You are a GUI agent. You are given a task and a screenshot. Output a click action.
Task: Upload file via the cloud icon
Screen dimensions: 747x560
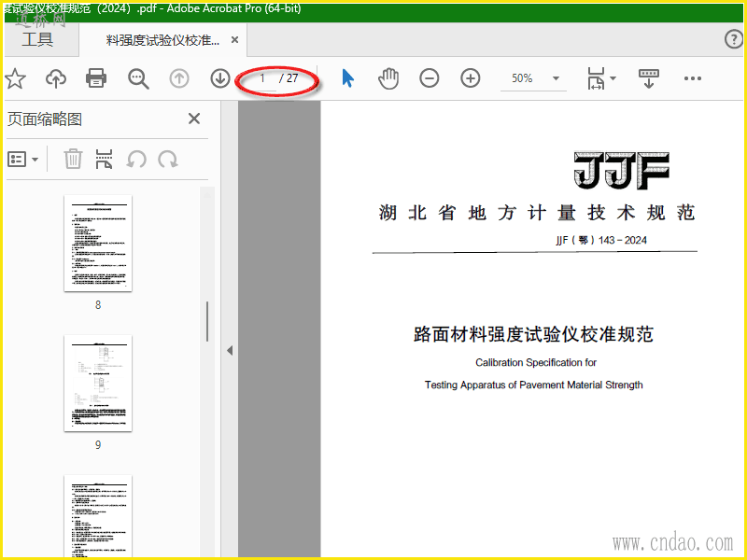pyautogui.click(x=56, y=78)
